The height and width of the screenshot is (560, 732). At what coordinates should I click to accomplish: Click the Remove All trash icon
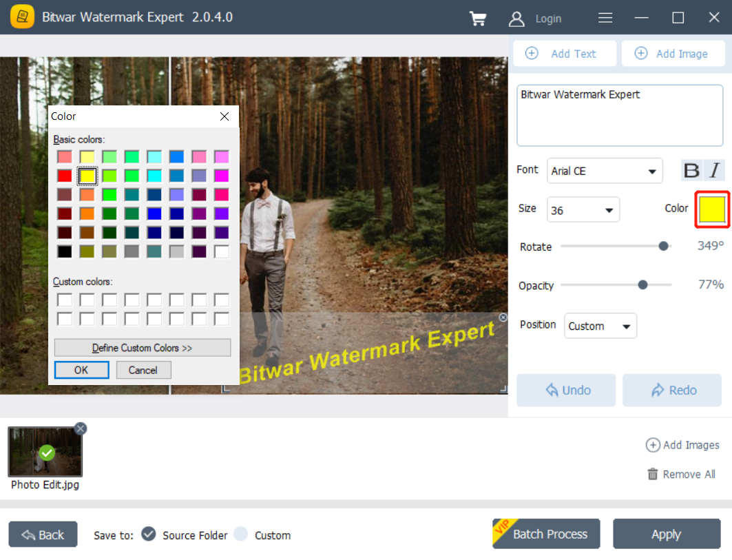click(x=653, y=474)
